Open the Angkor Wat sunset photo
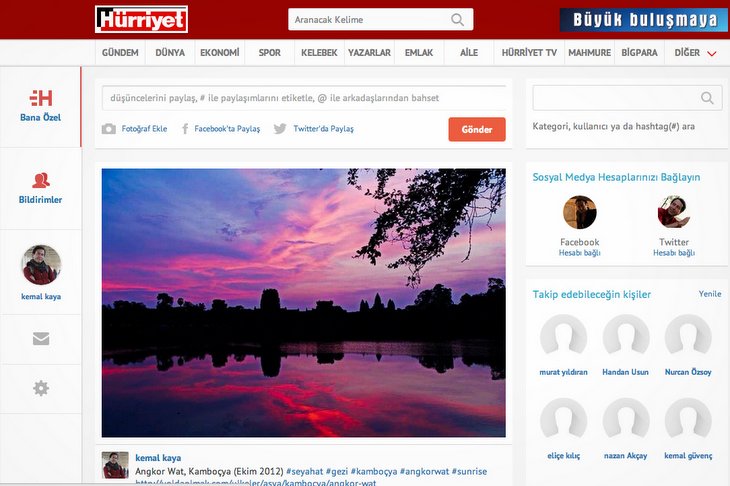730x486 pixels. point(303,302)
